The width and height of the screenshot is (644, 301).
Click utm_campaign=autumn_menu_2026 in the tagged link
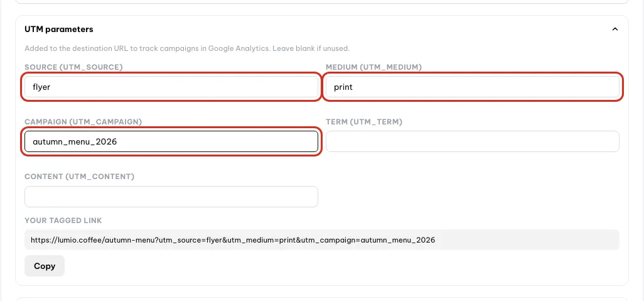[368, 240]
